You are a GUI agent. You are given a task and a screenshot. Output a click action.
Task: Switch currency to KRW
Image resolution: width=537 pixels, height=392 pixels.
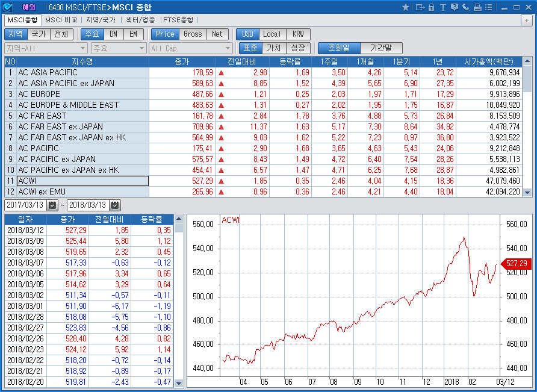(x=299, y=34)
